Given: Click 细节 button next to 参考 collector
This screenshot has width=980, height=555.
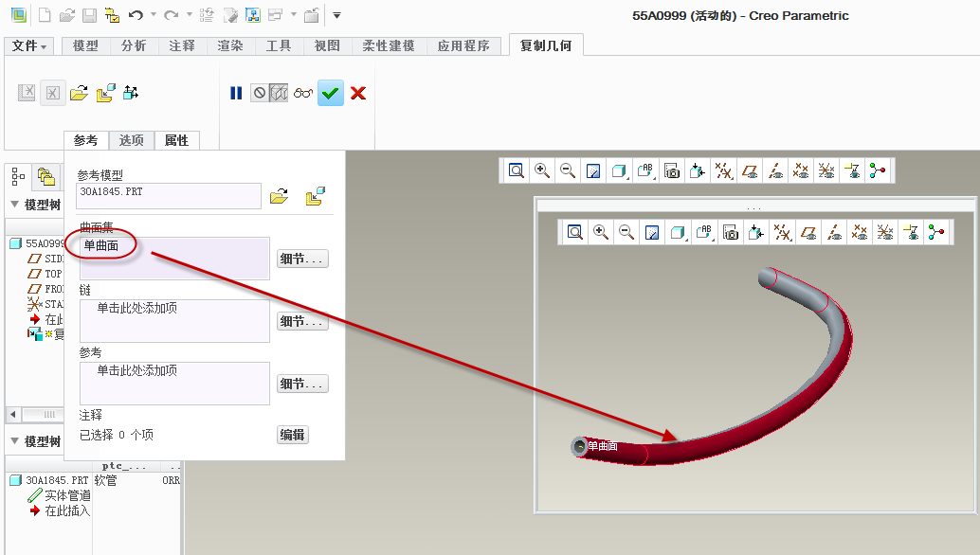Looking at the screenshot, I should pyautogui.click(x=302, y=384).
